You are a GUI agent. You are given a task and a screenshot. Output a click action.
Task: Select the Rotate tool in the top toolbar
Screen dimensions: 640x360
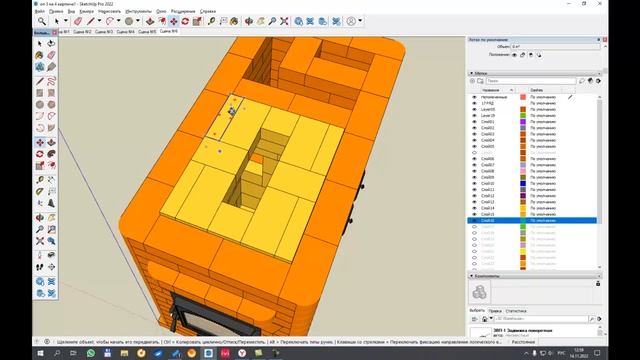coord(185,21)
